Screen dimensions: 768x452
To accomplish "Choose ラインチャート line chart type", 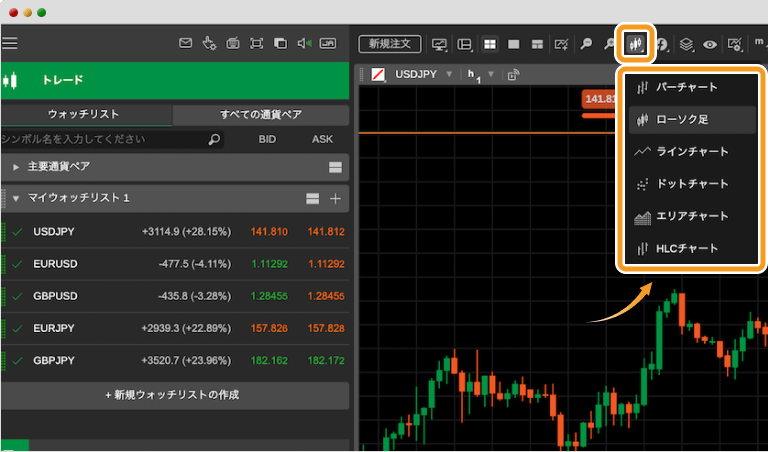I will 692,152.
